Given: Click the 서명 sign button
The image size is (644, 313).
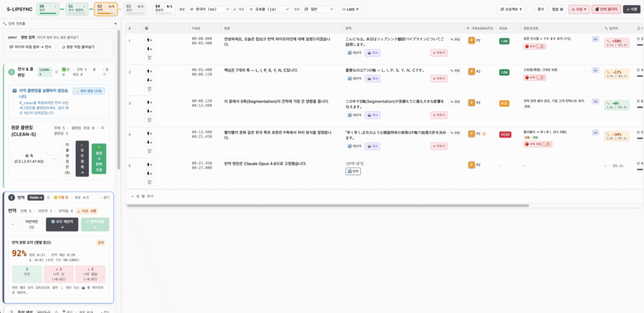Looking at the screenshot, I should pyautogui.click(x=631, y=9).
